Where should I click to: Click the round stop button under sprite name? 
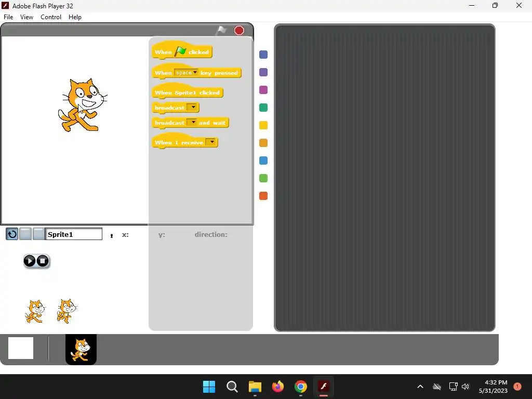coord(43,261)
